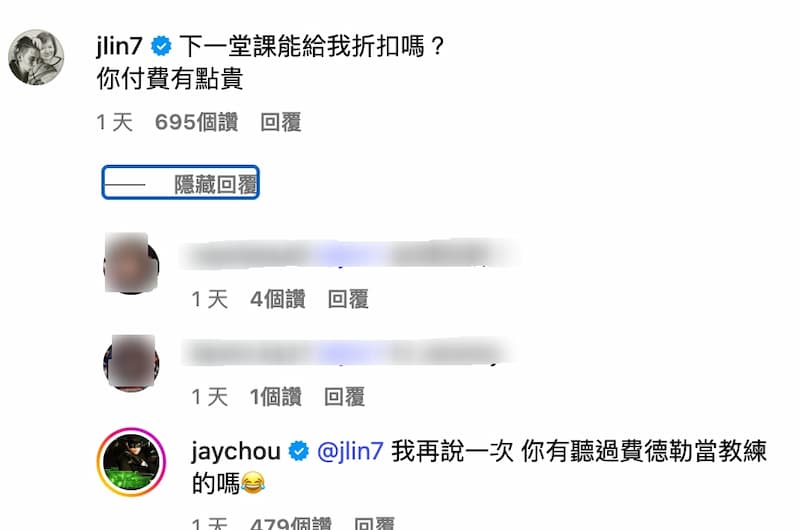This screenshot has width=800, height=530.
Task: View likes on jlin7's comment (695個讚)
Action: tap(196, 122)
